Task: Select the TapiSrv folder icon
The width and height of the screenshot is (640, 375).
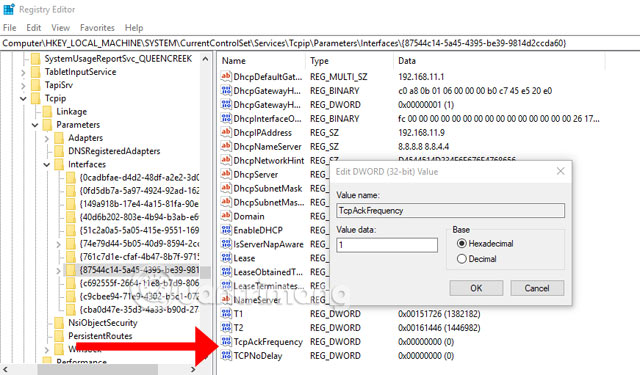Action: tap(36, 85)
